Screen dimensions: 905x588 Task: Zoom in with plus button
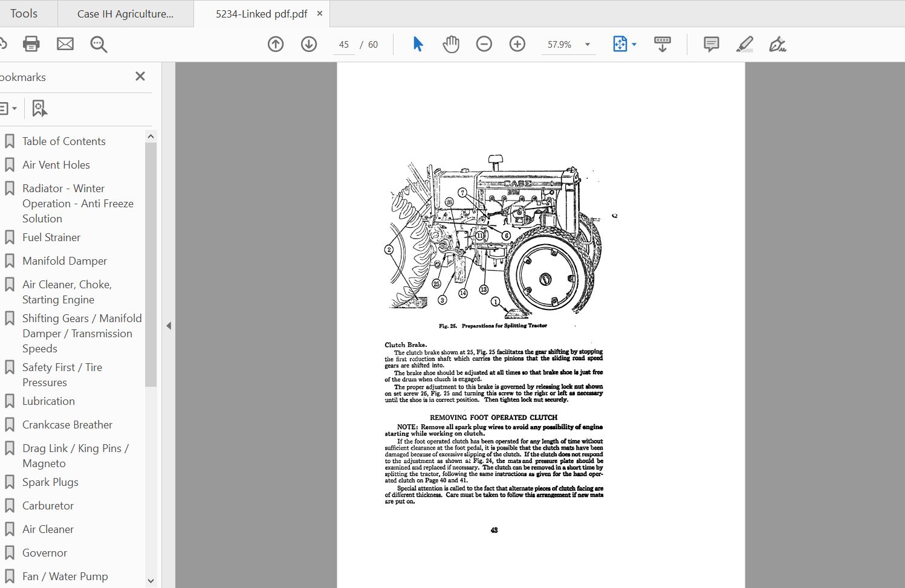coord(517,44)
